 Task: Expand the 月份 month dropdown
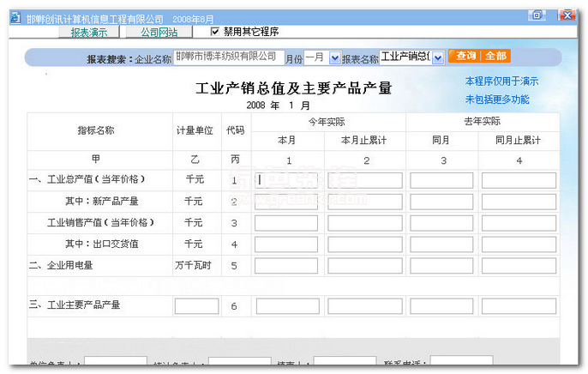[x=334, y=57]
